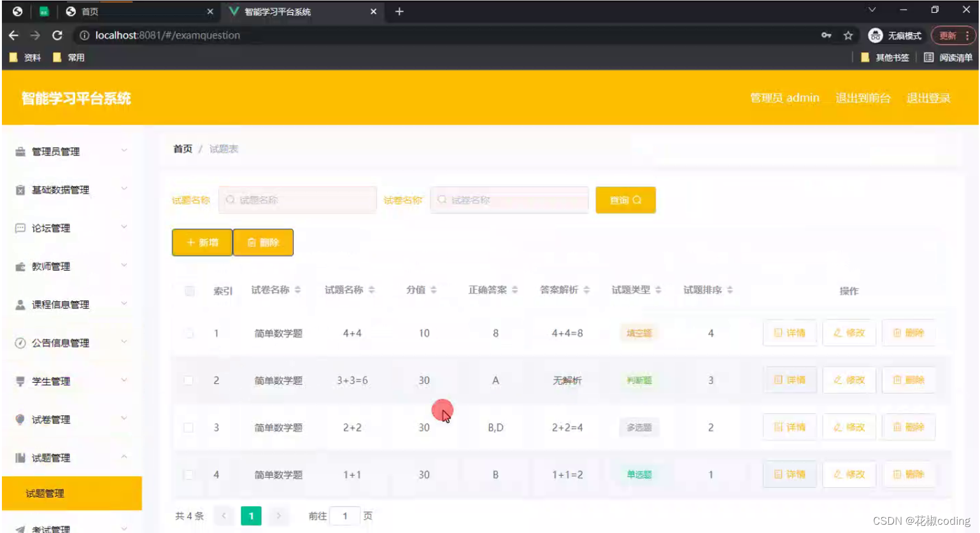980x533 pixels.
Task: Select the 课程信息管理 person icon
Action: point(19,304)
